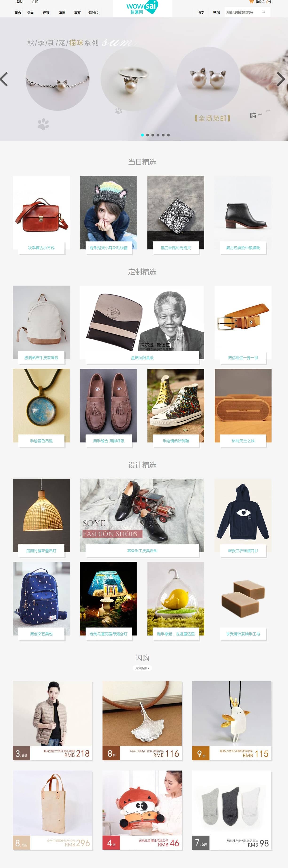Screen dimensions: 288x868
Task: Focus the search input field
Action: [x=243, y=12]
